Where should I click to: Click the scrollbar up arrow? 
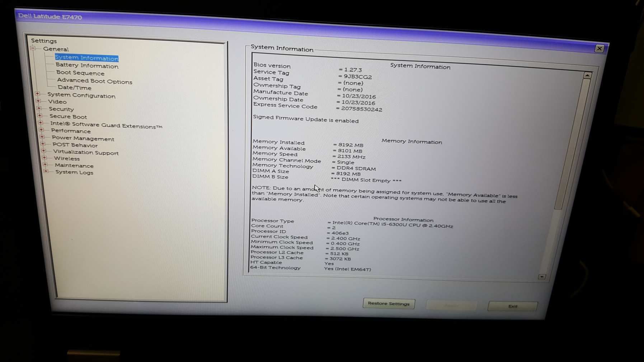point(587,75)
